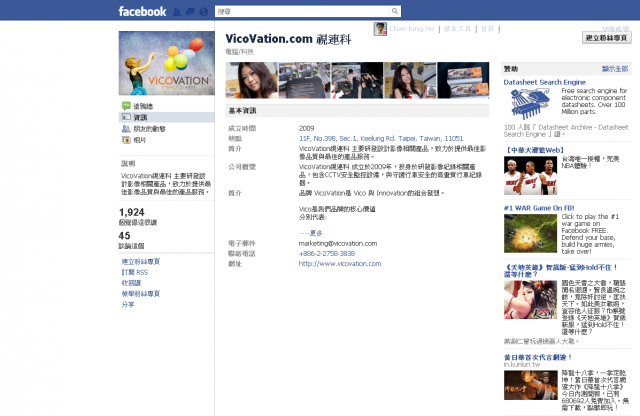This screenshot has width=640, height=416.
Task: Open fourth photo strip thumbnail of model
Action: tap(410, 80)
